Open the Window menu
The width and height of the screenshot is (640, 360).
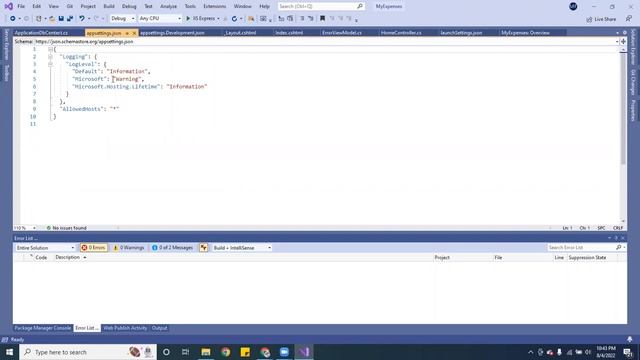(x=242, y=7)
